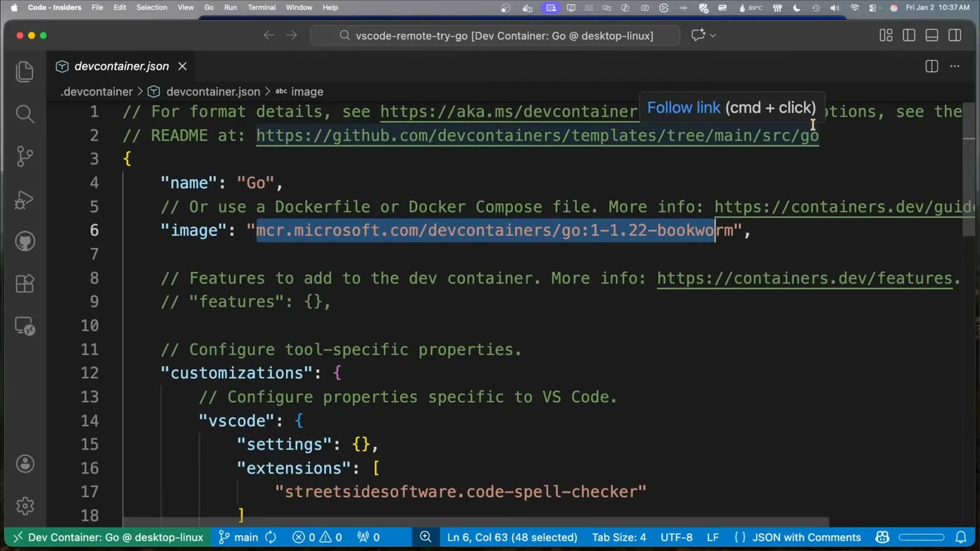
Task: Switch branch via main status item
Action: coord(239,537)
